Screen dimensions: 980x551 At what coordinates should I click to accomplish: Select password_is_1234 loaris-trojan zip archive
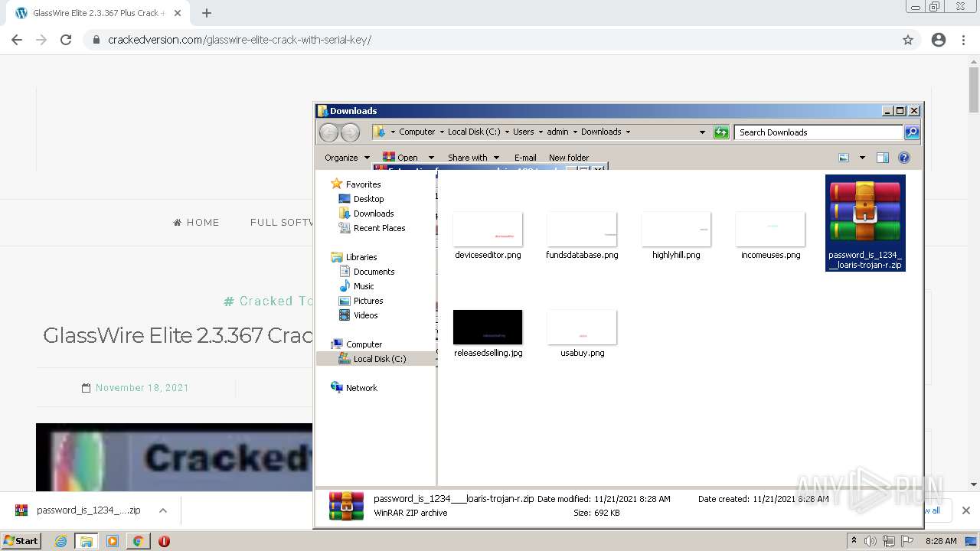pos(865,223)
